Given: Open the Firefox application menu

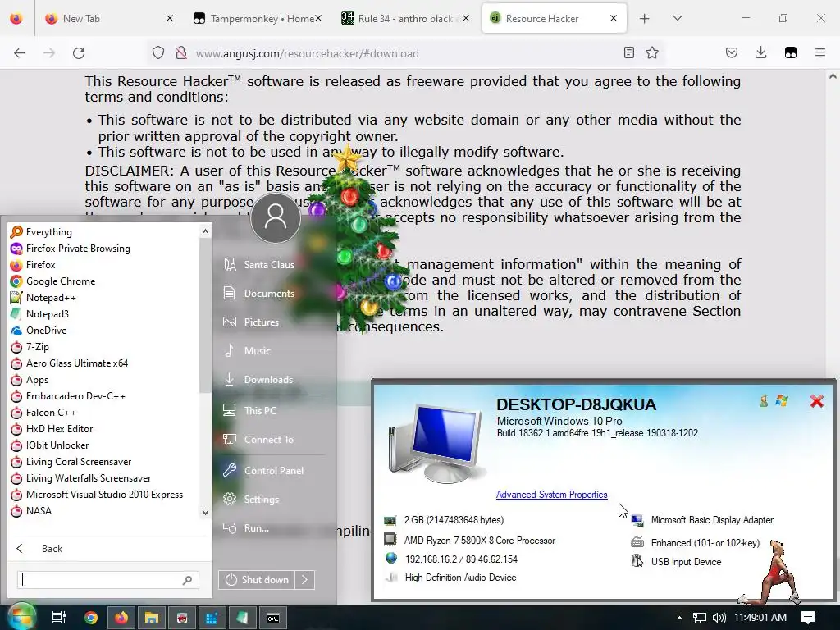Looking at the screenshot, I should 820,52.
